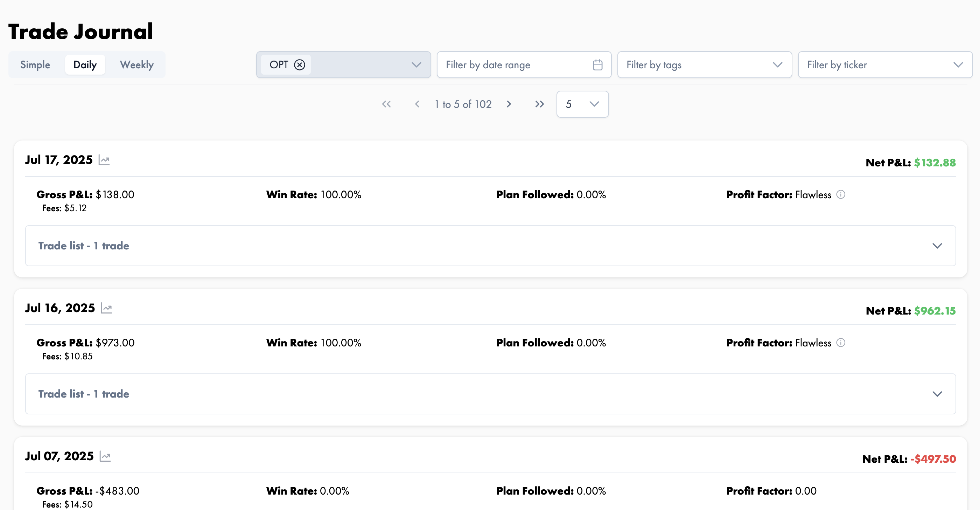
Task: Open the asset type dropdown arrow beside OPT
Action: coord(416,65)
